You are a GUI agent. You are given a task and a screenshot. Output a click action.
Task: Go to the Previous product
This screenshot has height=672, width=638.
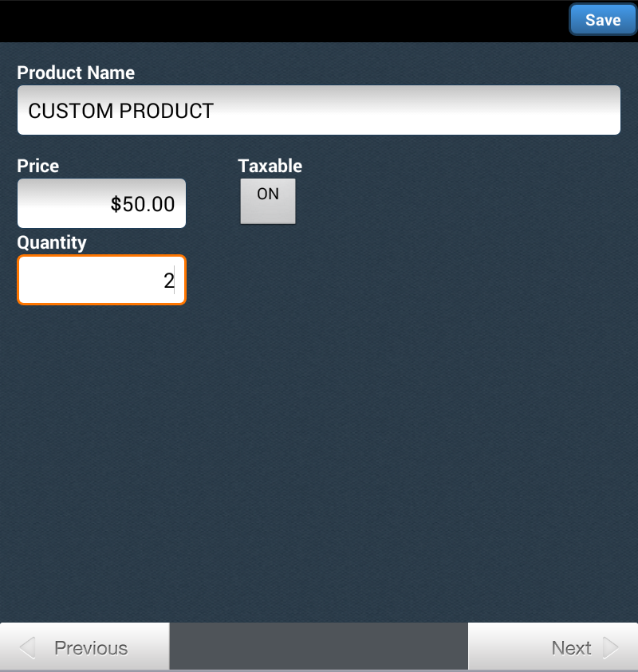(85, 647)
